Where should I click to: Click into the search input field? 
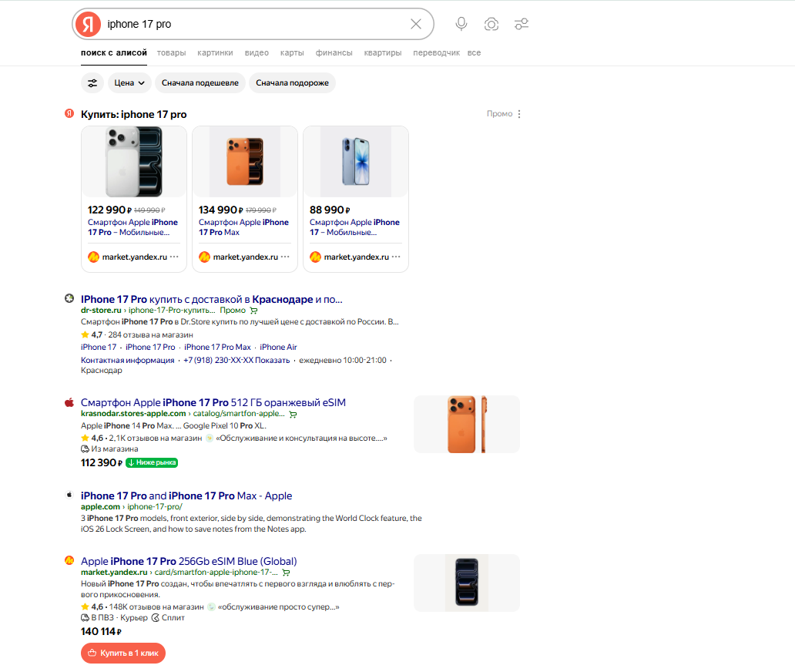[254, 24]
